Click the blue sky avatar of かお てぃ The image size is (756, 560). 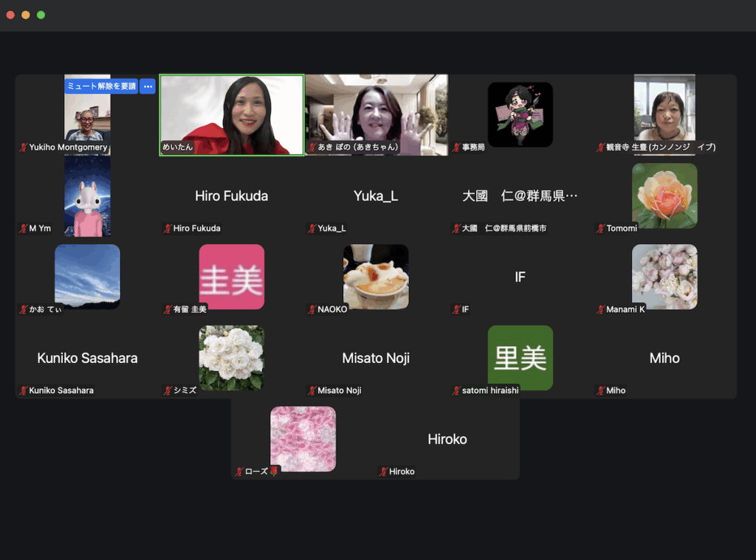point(87,275)
